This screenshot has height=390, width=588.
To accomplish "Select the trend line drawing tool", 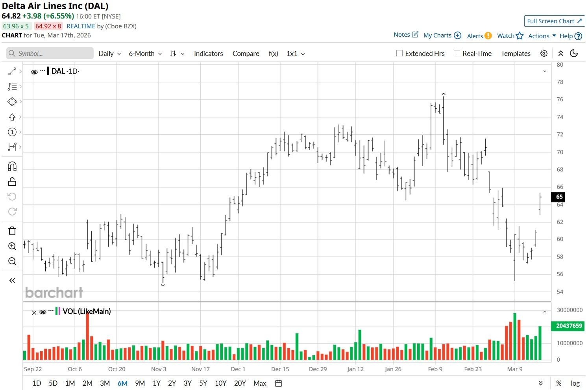I will (x=12, y=71).
